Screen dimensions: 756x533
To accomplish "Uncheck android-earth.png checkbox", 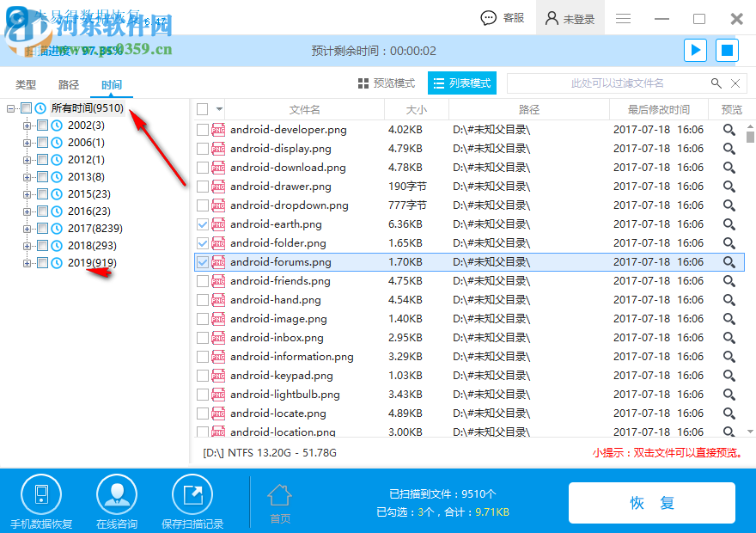I will (x=203, y=224).
